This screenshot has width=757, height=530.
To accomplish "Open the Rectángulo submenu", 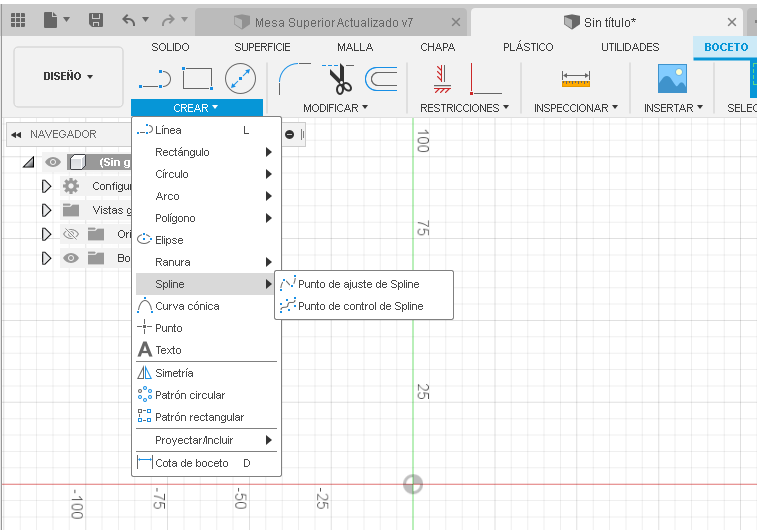I will click(207, 152).
